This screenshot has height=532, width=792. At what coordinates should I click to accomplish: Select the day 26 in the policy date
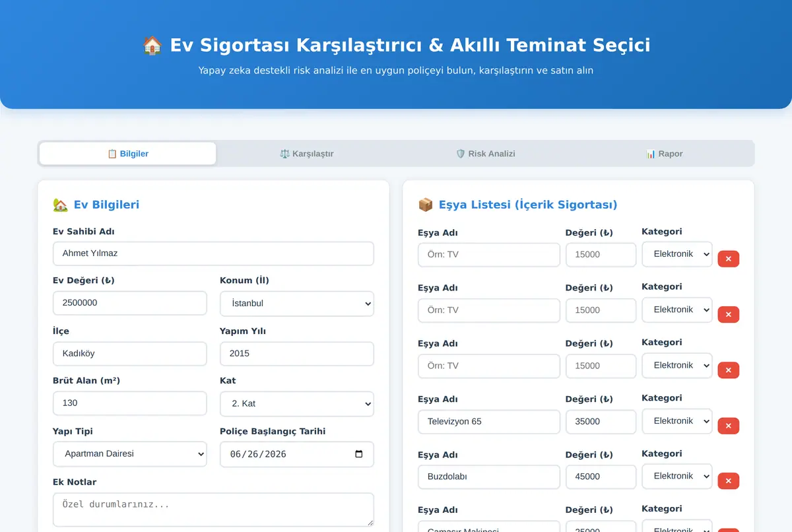pyautogui.click(x=253, y=454)
